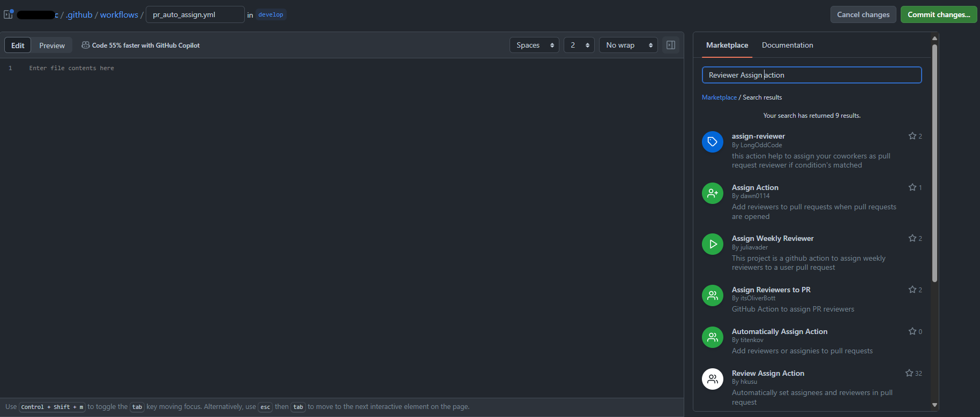The height and width of the screenshot is (417, 980).
Task: Click Commit changes button
Action: point(939,14)
